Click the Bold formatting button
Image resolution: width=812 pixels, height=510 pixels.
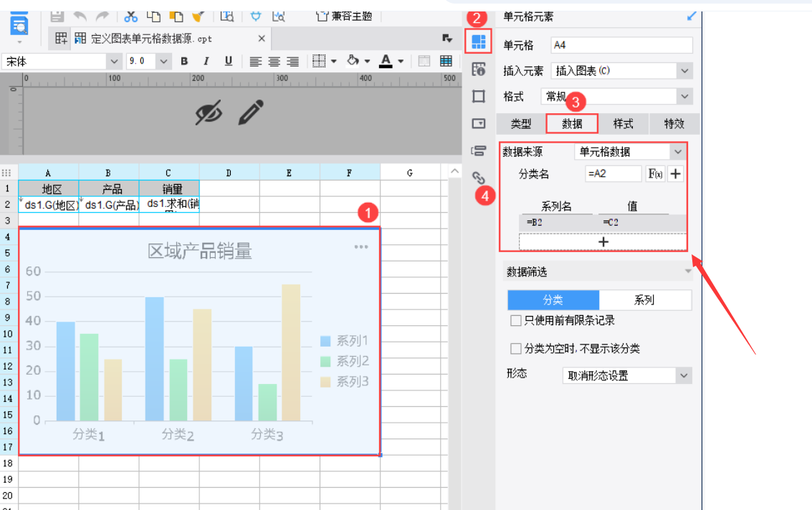(184, 62)
